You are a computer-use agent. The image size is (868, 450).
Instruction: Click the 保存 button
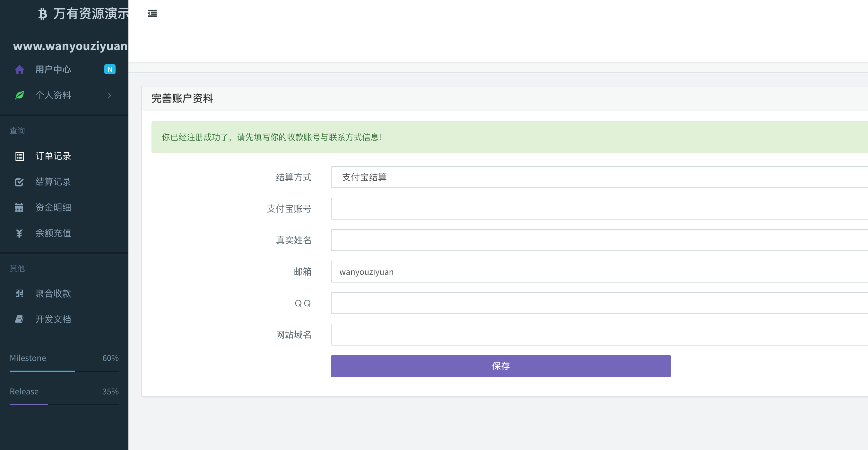tap(500, 366)
